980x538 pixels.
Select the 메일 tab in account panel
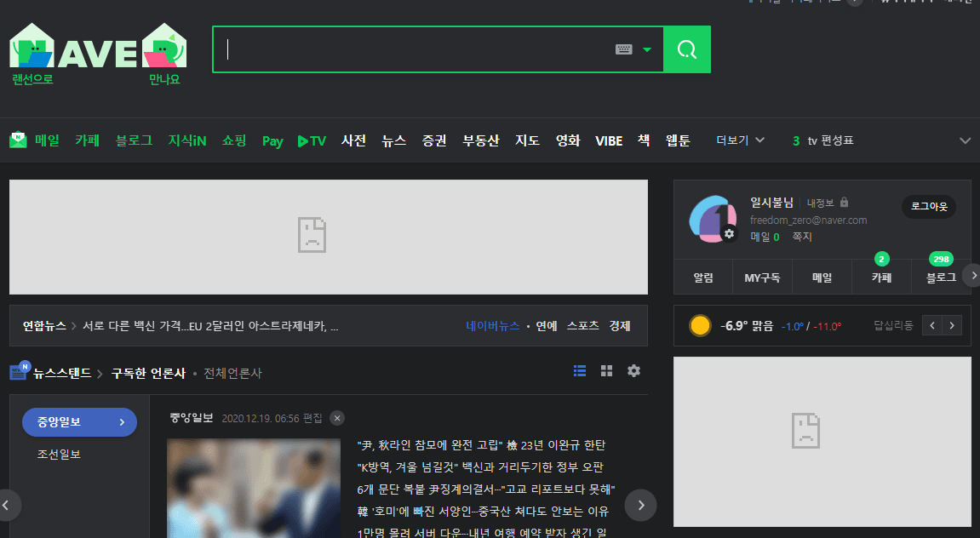point(822,278)
